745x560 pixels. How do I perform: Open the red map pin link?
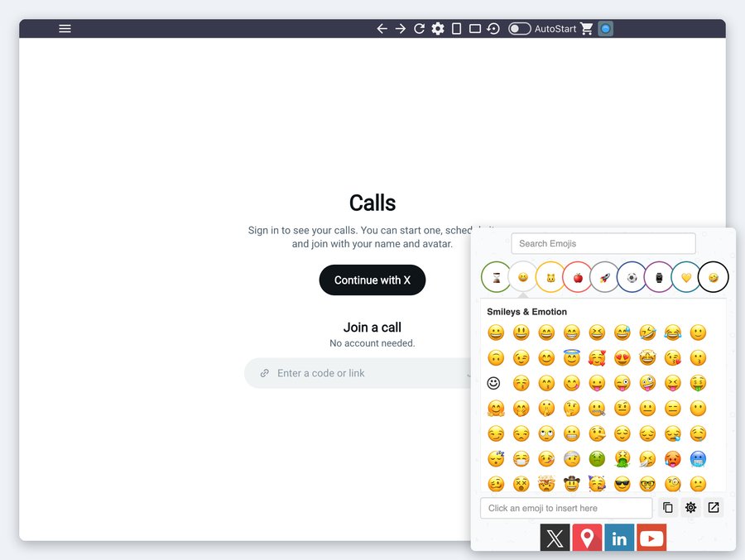[587, 538]
